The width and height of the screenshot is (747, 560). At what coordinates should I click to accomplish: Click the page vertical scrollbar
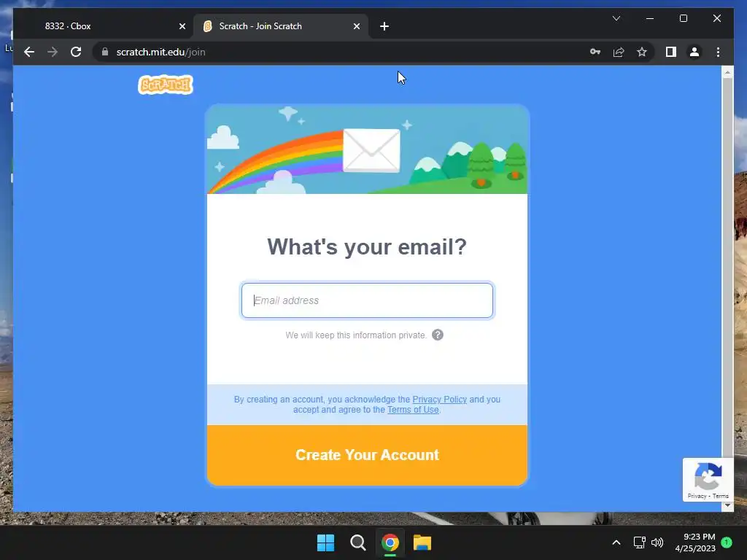[x=727, y=267]
